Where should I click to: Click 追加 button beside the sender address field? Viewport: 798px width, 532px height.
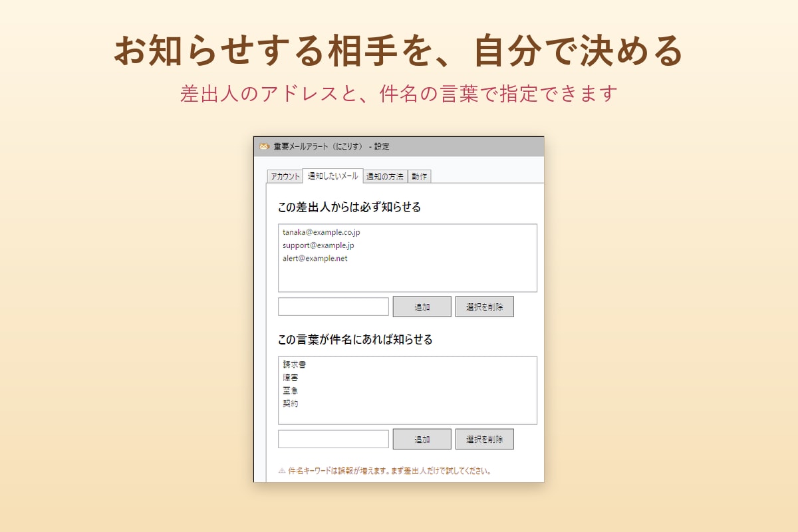[x=422, y=307]
